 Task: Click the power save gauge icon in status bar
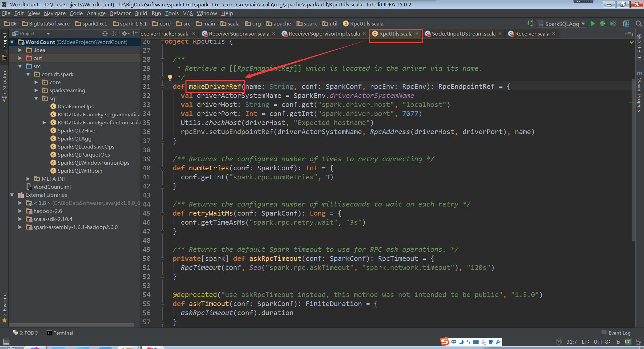coord(558,342)
